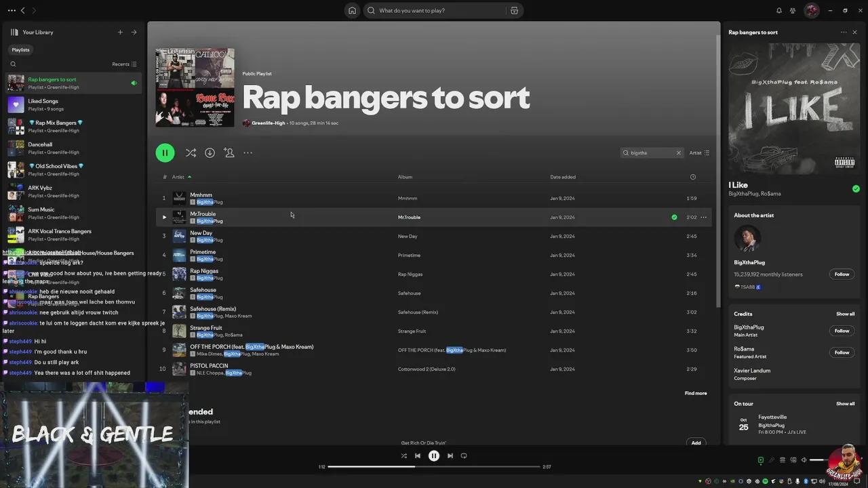Viewport: 868px width, 488px height.
Task: Select the song title Mmhmm
Action: [x=201, y=195]
